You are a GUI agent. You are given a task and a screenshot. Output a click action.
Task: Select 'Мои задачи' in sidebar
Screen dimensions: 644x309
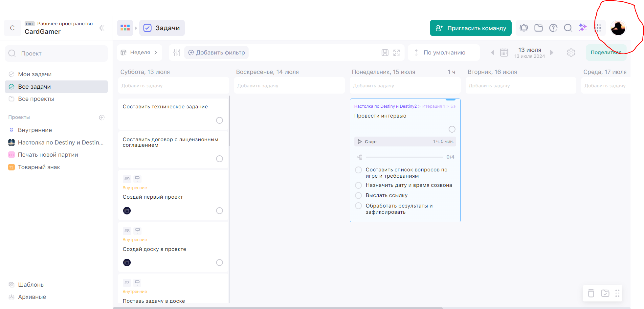coord(56,74)
